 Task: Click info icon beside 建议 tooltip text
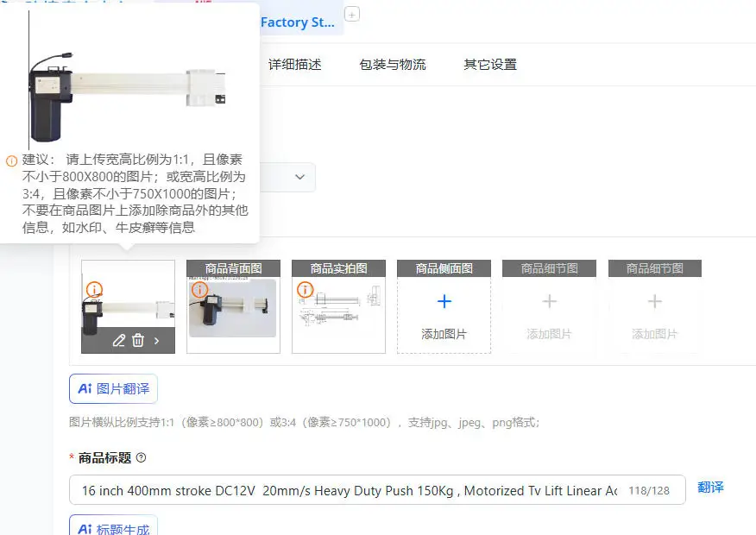tap(11, 161)
